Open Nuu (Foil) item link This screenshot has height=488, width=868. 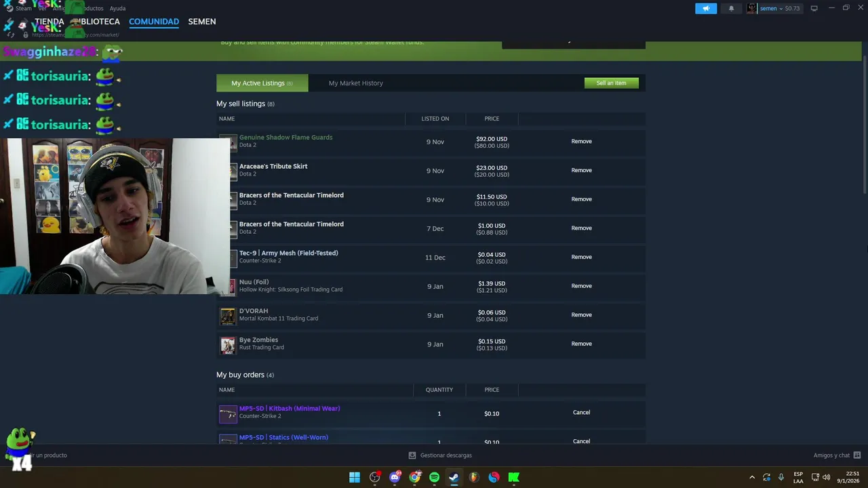click(254, 282)
